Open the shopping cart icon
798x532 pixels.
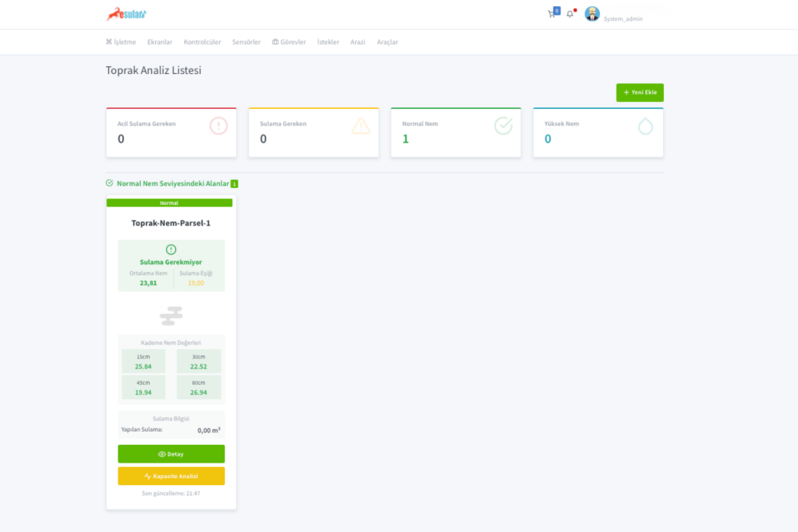[x=553, y=14]
